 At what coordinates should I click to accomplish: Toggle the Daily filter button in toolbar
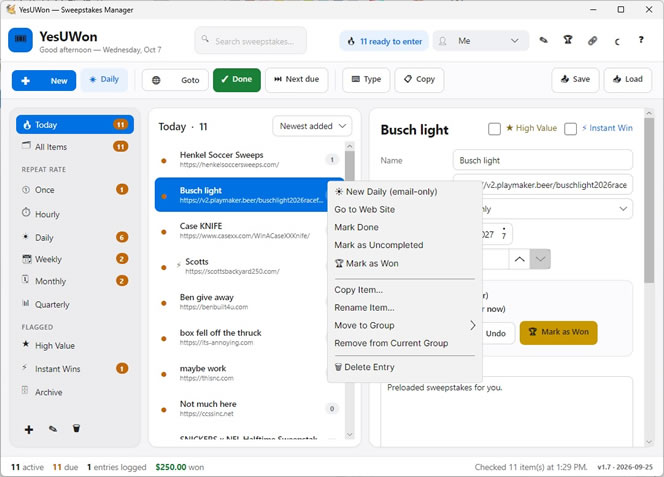click(104, 80)
